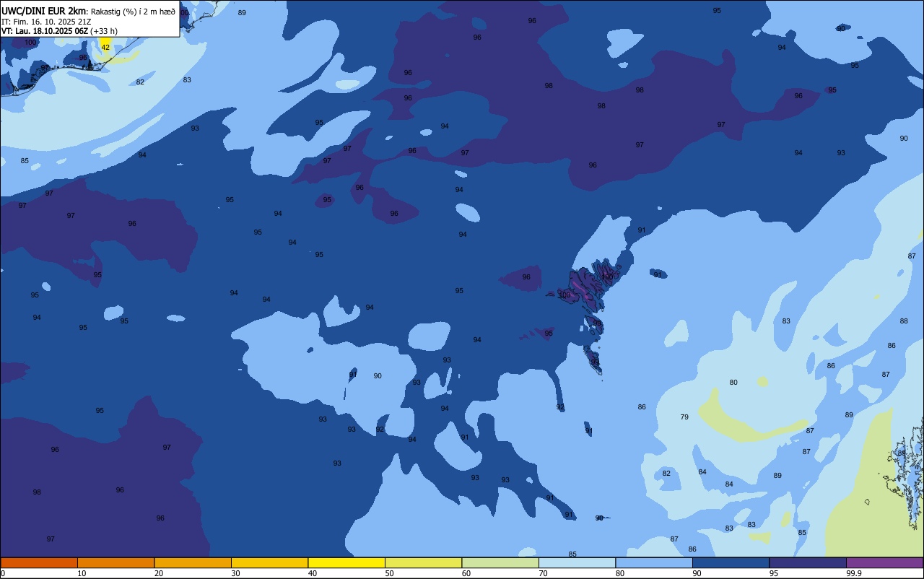This screenshot has width=924, height=579.
Task: Select the '79' humidity value on the map
Action: 684,417
